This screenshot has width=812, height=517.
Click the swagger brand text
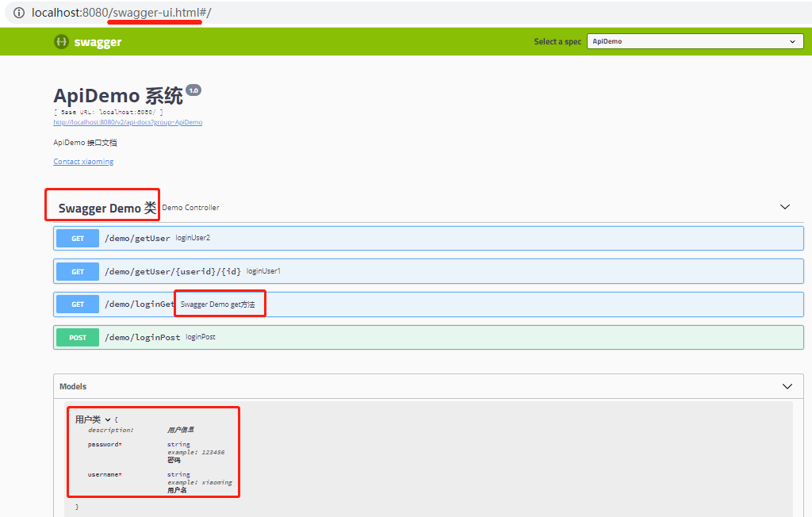(x=98, y=42)
